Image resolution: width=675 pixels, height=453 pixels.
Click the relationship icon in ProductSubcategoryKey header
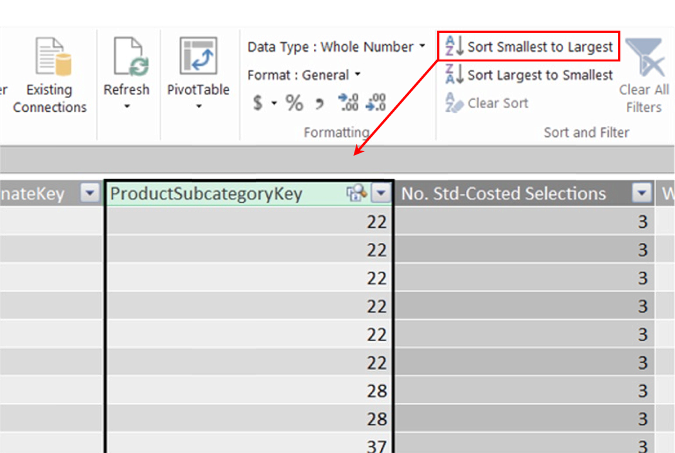pyautogui.click(x=355, y=194)
